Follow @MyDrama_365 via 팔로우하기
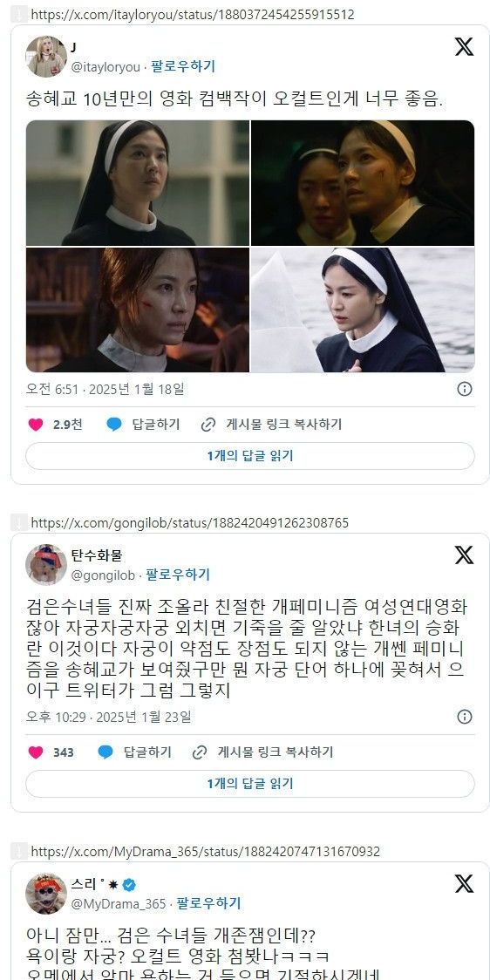This screenshot has height=980, width=490. click(208, 903)
